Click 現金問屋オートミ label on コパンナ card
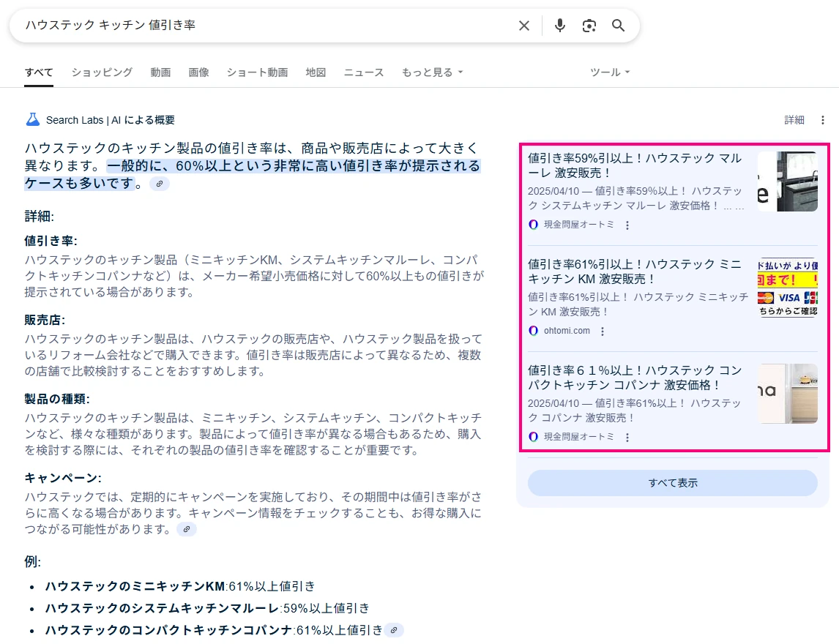Viewport: 839px width, 644px height. point(579,436)
